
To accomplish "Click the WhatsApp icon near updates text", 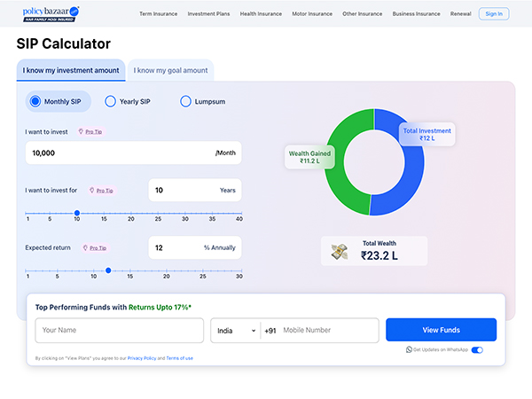I will pos(409,350).
